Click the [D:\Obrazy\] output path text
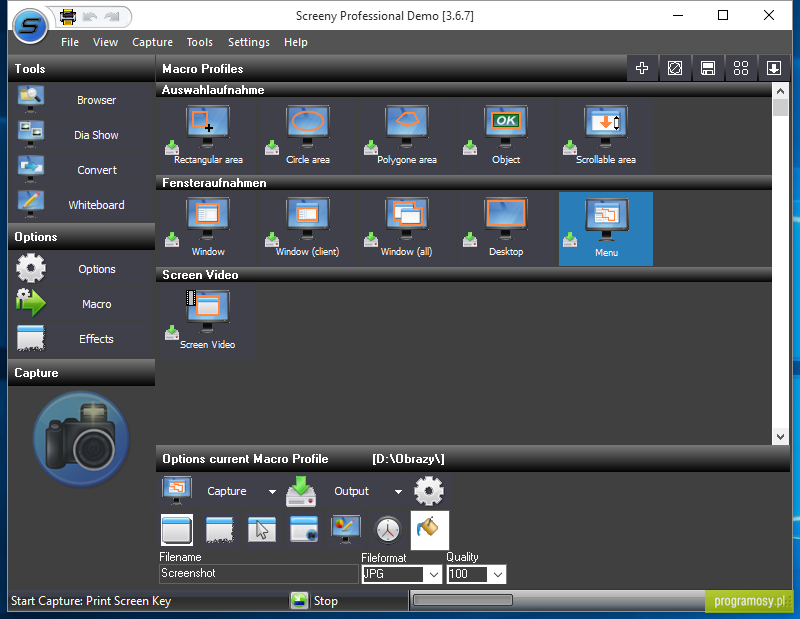This screenshot has width=800, height=619. pyautogui.click(x=408, y=459)
